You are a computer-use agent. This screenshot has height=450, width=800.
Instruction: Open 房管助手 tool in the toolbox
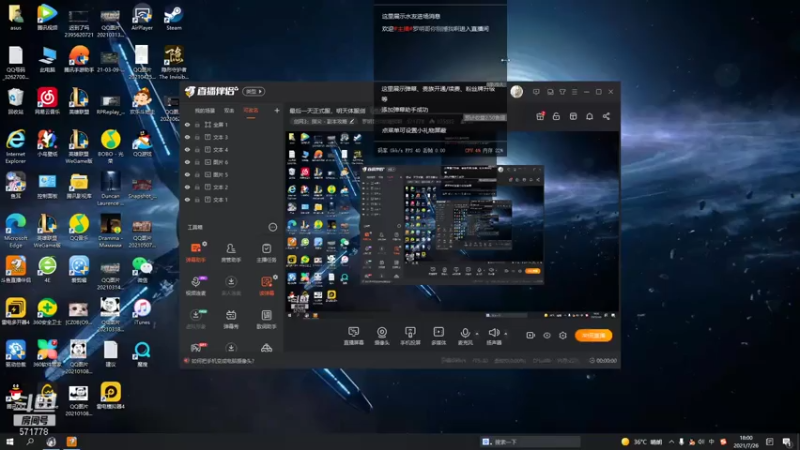pyautogui.click(x=231, y=252)
